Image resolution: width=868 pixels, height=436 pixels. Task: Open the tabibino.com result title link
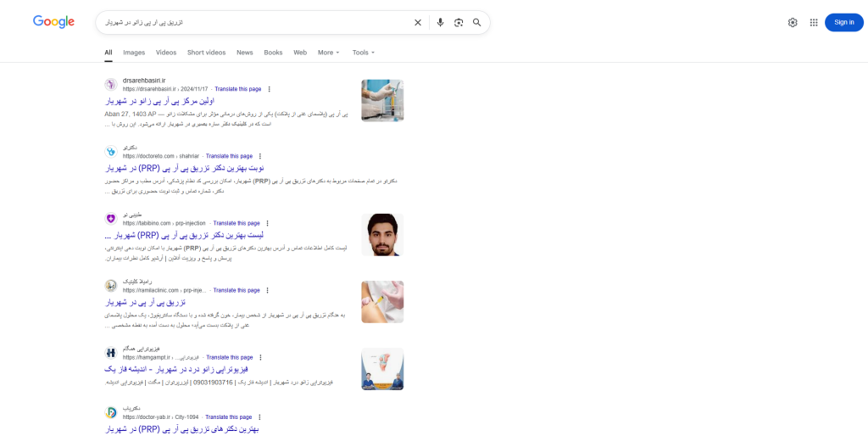183,235
